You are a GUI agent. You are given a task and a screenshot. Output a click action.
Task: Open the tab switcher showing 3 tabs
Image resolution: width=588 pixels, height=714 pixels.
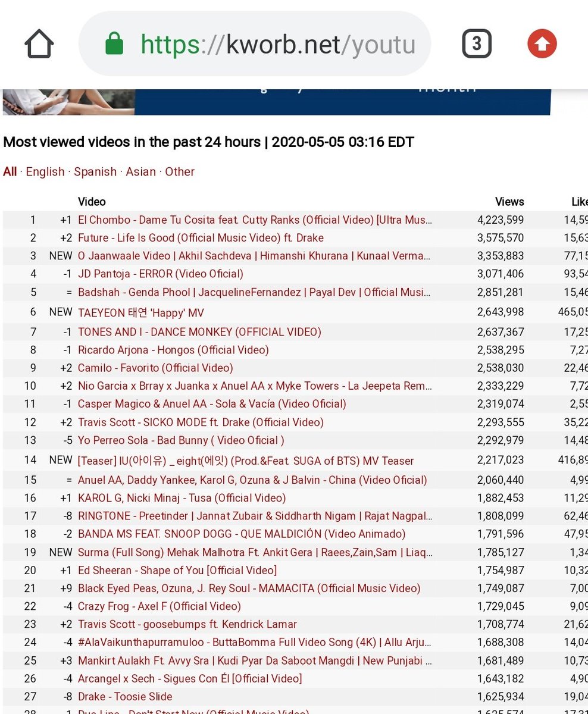(477, 44)
